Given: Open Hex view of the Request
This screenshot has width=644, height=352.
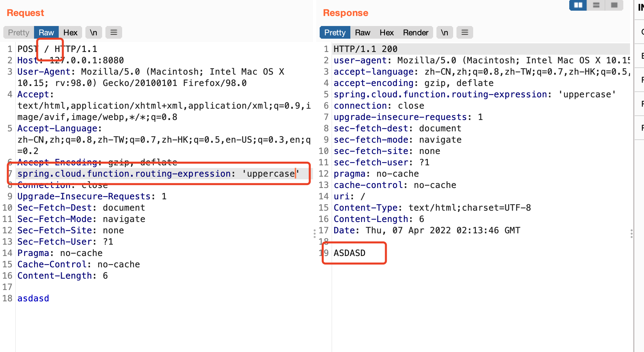Looking at the screenshot, I should 70,33.
